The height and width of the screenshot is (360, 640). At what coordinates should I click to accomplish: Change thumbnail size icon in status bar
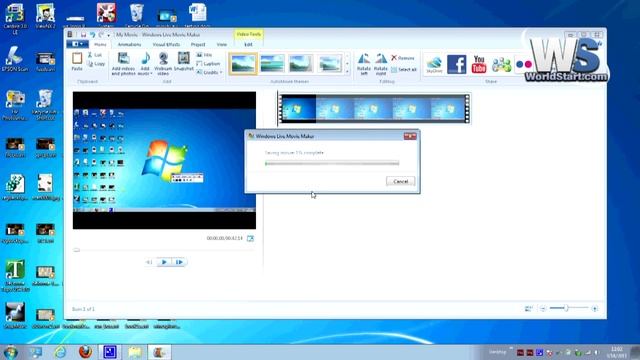pyautogui.click(x=528, y=309)
